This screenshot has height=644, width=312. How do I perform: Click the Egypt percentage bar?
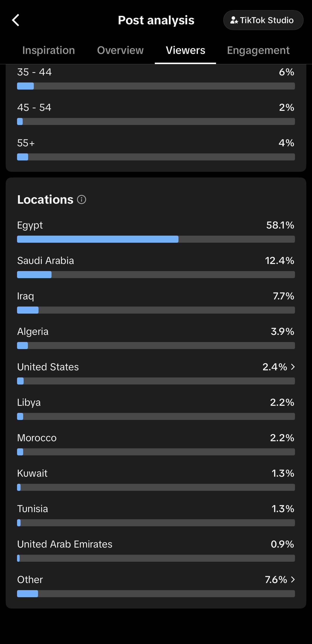[156, 239]
